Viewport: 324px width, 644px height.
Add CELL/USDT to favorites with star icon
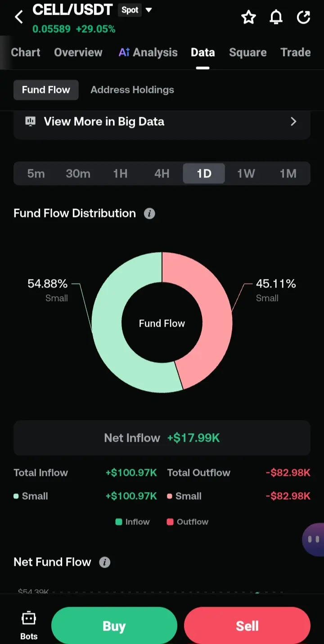click(x=248, y=18)
